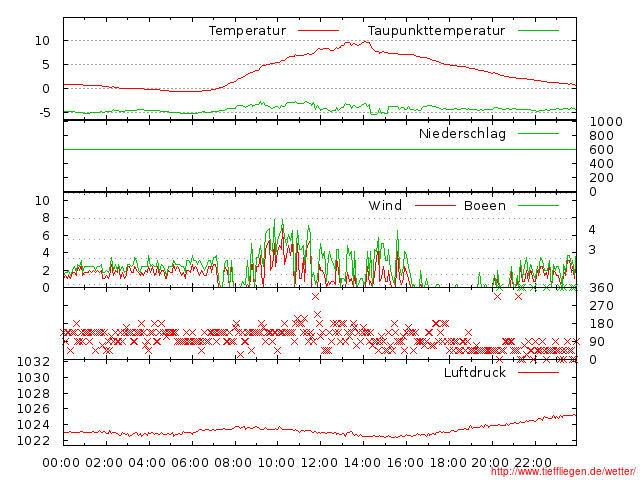Click the red Temperatur legend line
The width and height of the screenshot is (640, 480).
point(318,31)
